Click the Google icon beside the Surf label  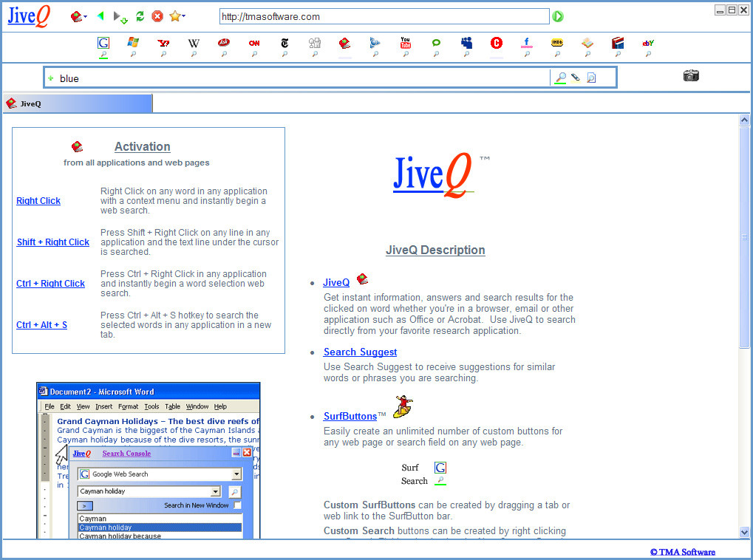coord(440,468)
